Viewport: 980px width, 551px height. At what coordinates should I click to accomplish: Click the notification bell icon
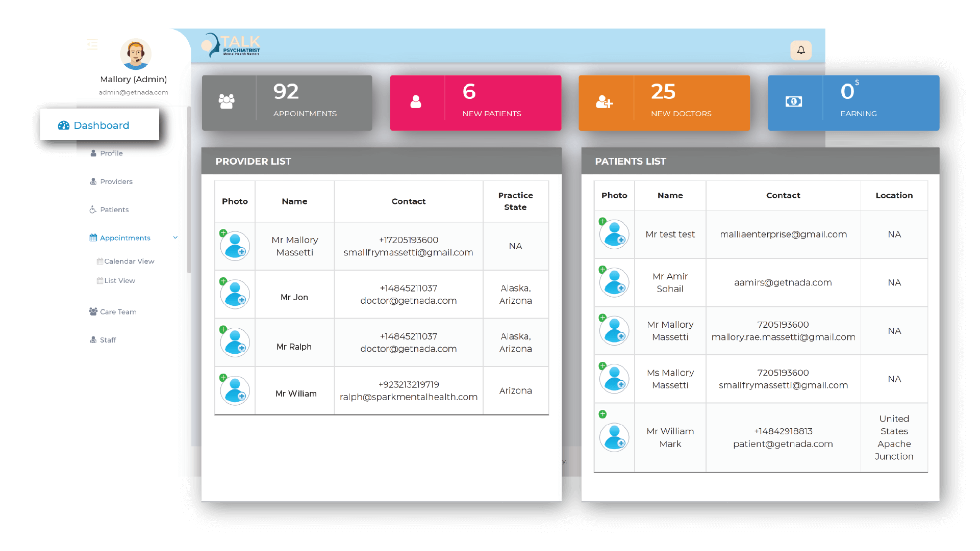click(800, 50)
